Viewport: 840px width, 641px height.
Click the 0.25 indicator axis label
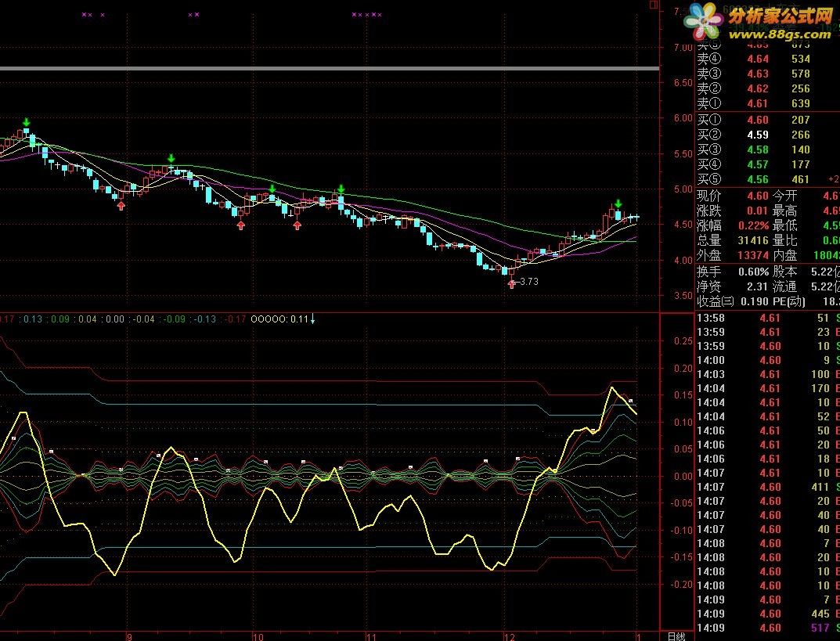click(683, 341)
